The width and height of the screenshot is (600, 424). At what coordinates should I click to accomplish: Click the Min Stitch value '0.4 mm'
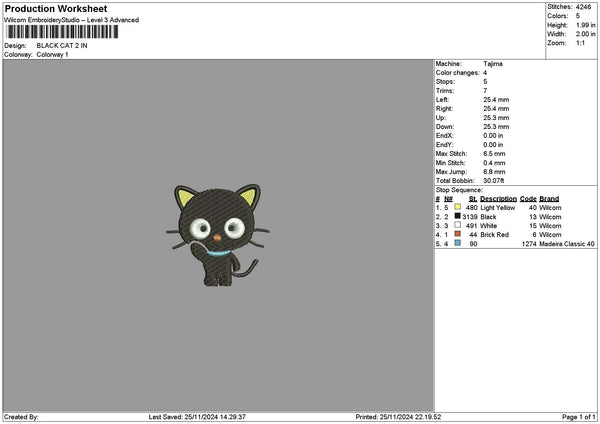(x=494, y=163)
